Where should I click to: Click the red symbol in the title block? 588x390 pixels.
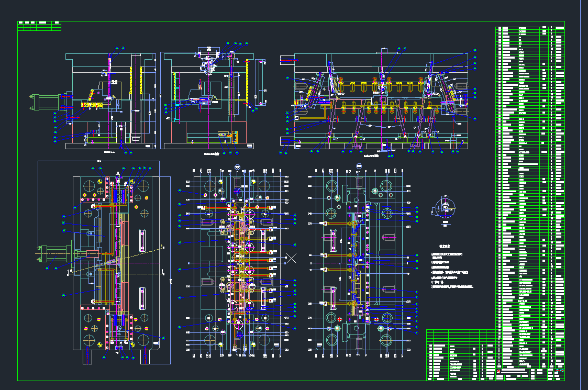tap(499, 371)
